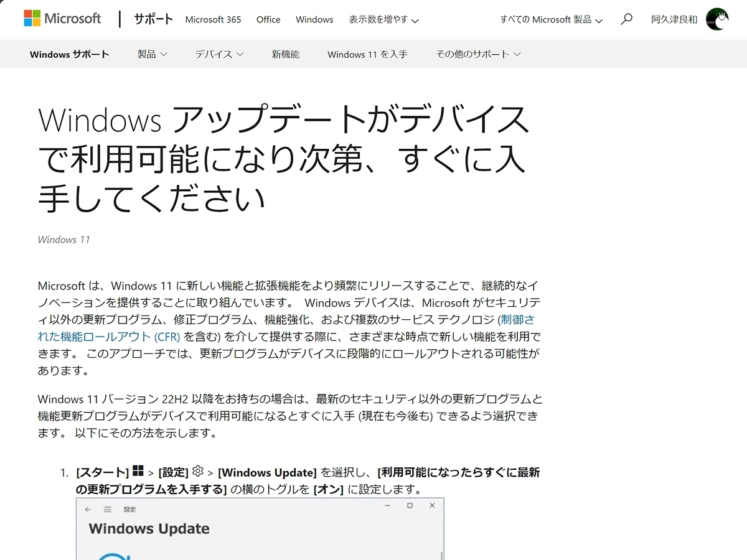747x560 pixels.
Task: Click Windows Update title in screenshot
Action: coord(149,529)
